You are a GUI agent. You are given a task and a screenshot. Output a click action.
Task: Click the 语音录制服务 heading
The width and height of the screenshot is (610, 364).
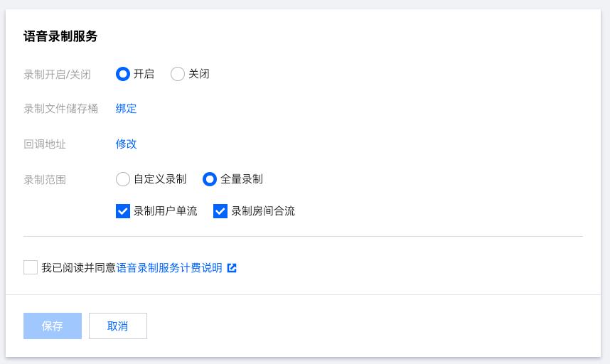click(60, 36)
